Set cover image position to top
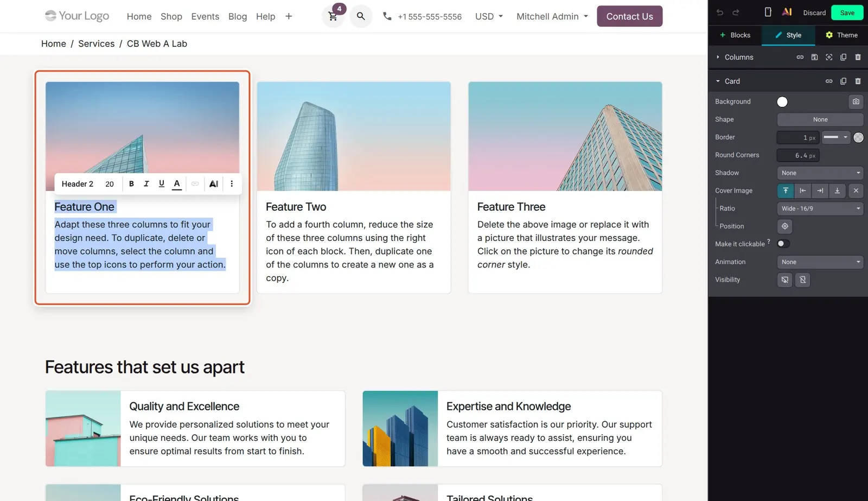Image resolution: width=868 pixels, height=501 pixels. coord(786,191)
